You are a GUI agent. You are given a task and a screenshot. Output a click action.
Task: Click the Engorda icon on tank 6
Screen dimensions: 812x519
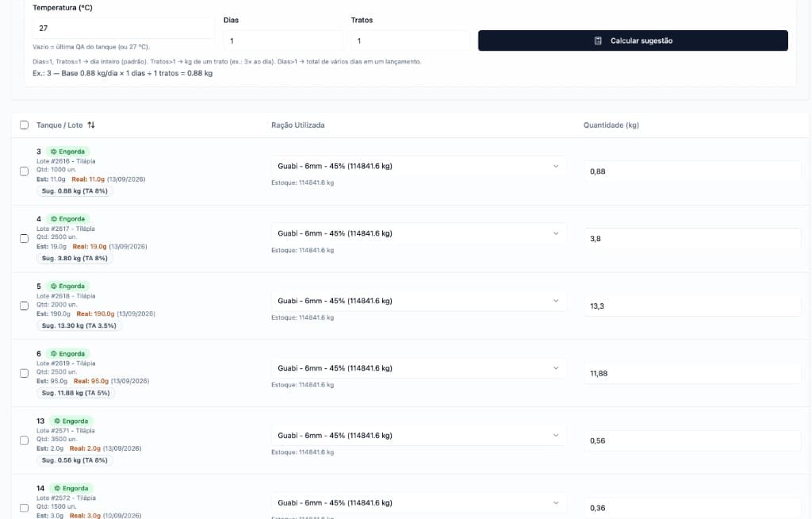53,354
